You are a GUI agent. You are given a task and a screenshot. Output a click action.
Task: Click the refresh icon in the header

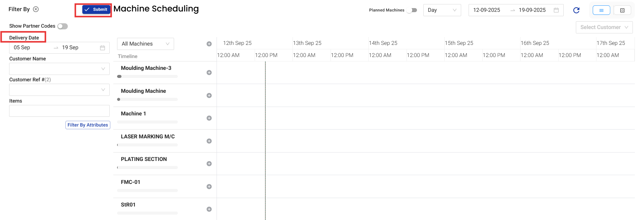pos(576,10)
